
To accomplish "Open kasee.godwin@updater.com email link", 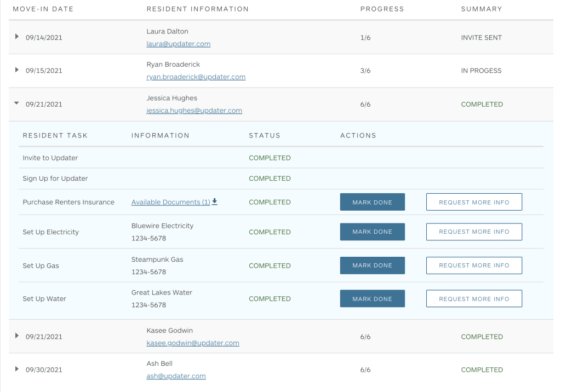I will pyautogui.click(x=192, y=343).
